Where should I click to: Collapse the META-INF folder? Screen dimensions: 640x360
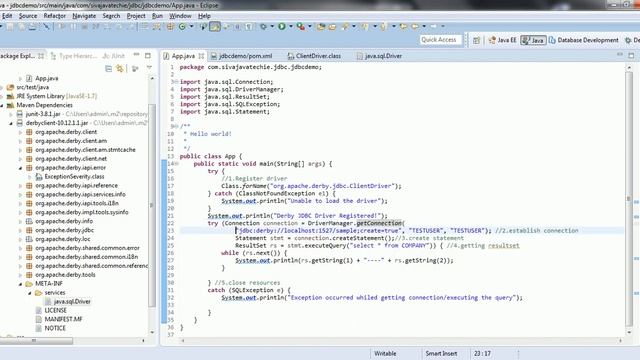[20, 284]
